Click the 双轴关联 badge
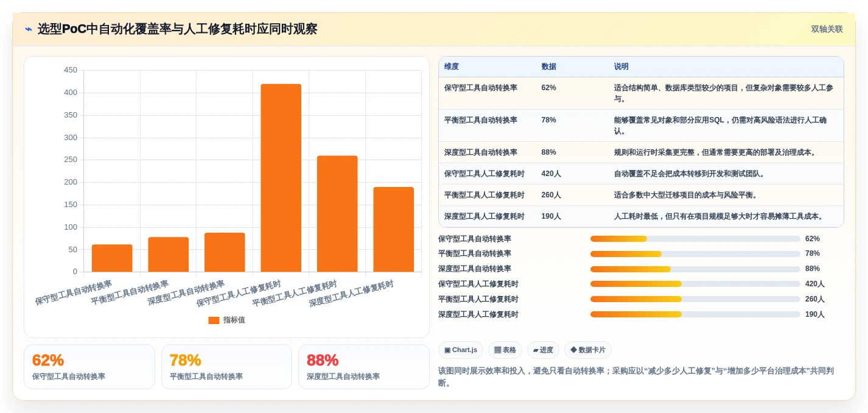The image size is (868, 413). [827, 29]
